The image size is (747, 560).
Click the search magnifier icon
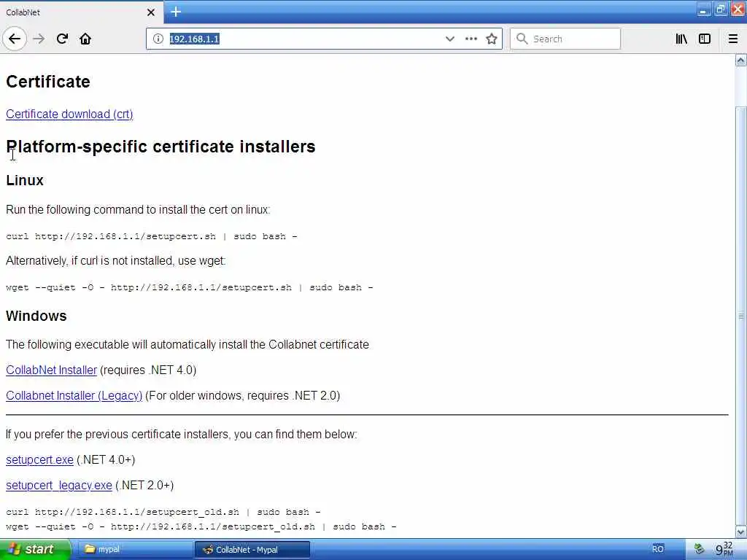[522, 39]
